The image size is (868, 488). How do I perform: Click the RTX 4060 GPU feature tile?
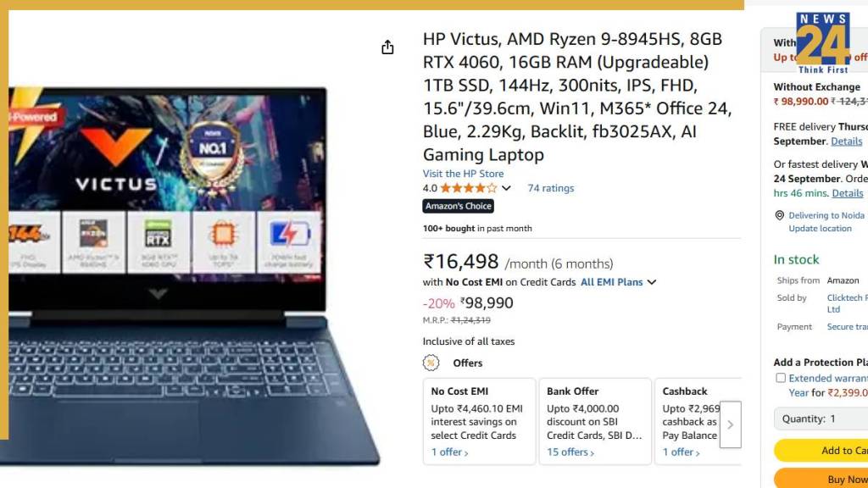click(159, 241)
